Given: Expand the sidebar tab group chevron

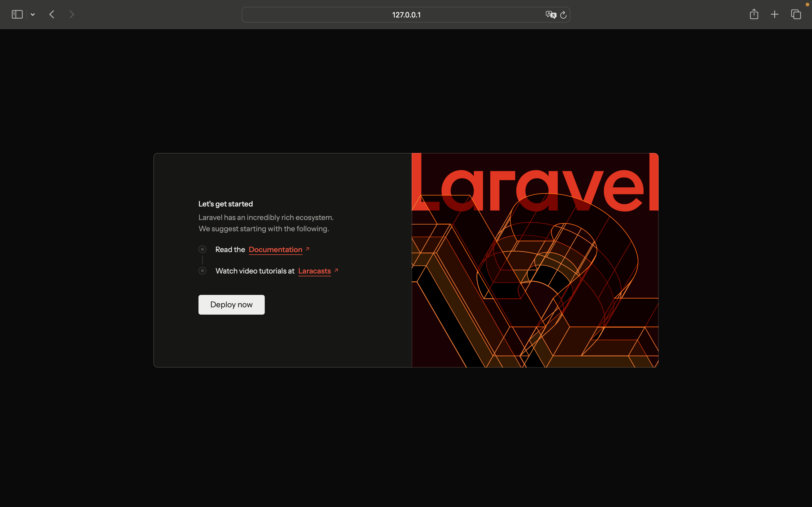Looking at the screenshot, I should [32, 14].
